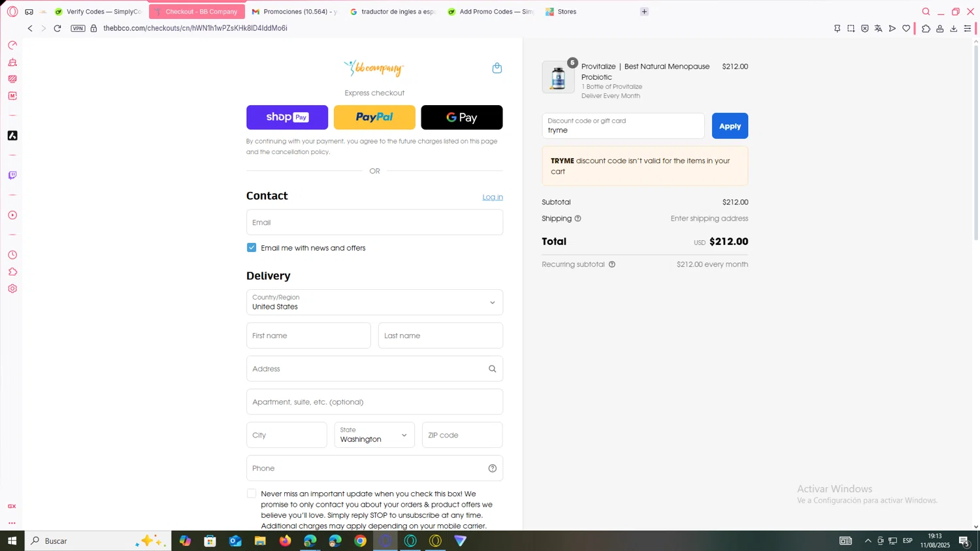Click the First name field

coord(308,336)
